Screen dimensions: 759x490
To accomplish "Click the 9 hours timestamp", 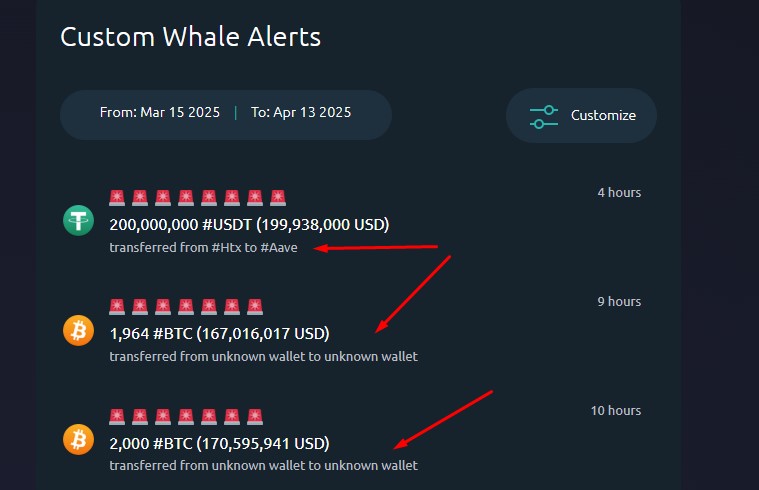I will pyautogui.click(x=619, y=302).
